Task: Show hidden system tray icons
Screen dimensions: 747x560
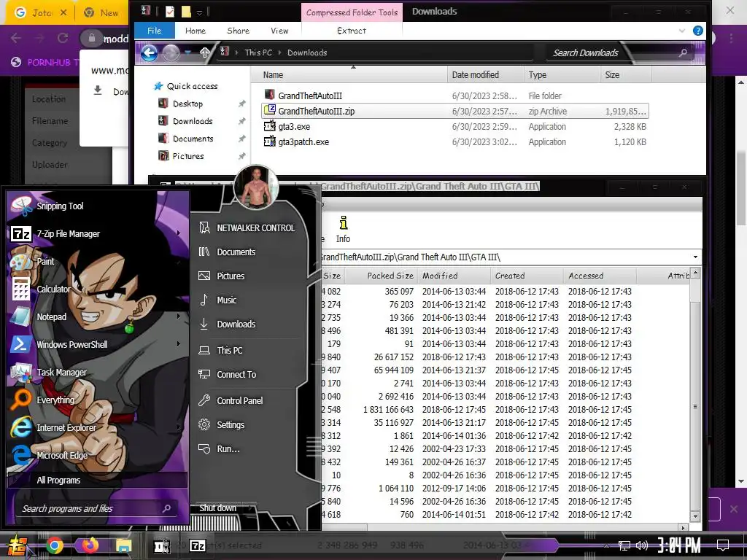Action: (606, 546)
